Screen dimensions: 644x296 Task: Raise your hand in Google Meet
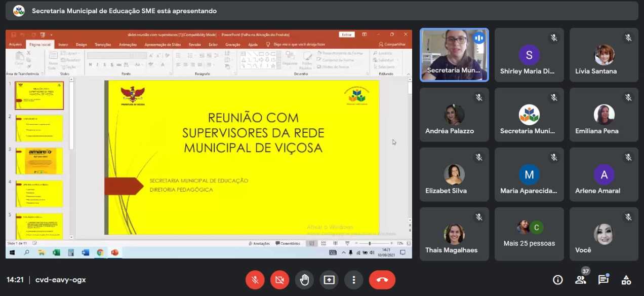[304, 279]
